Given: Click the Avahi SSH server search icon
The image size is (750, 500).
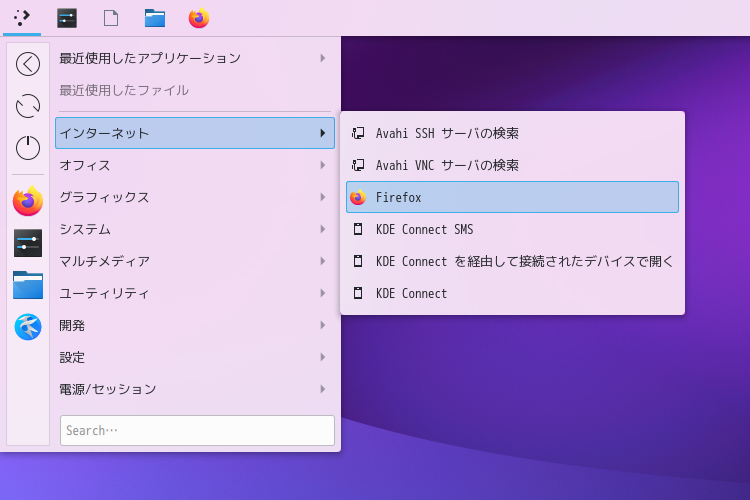Looking at the screenshot, I should tap(358, 133).
